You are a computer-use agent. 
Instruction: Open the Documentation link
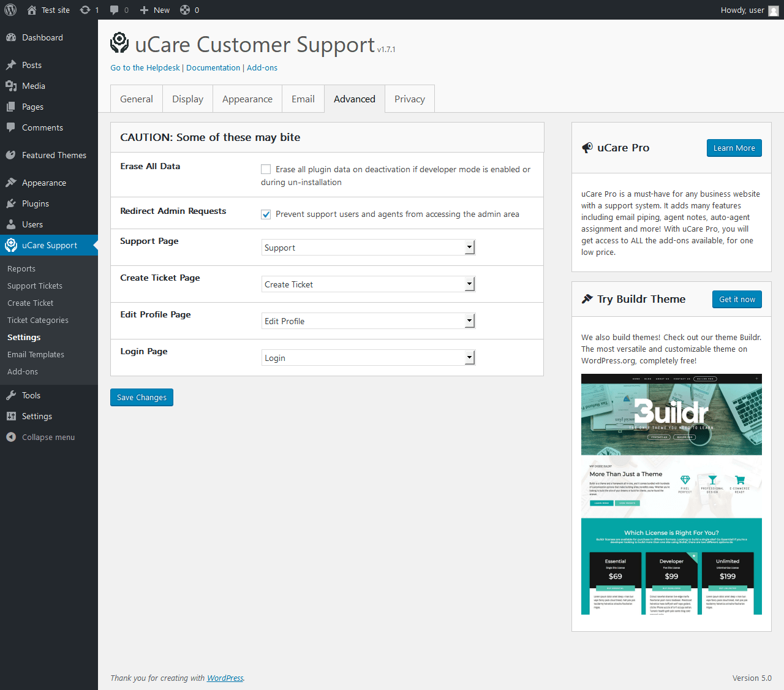[x=213, y=67]
